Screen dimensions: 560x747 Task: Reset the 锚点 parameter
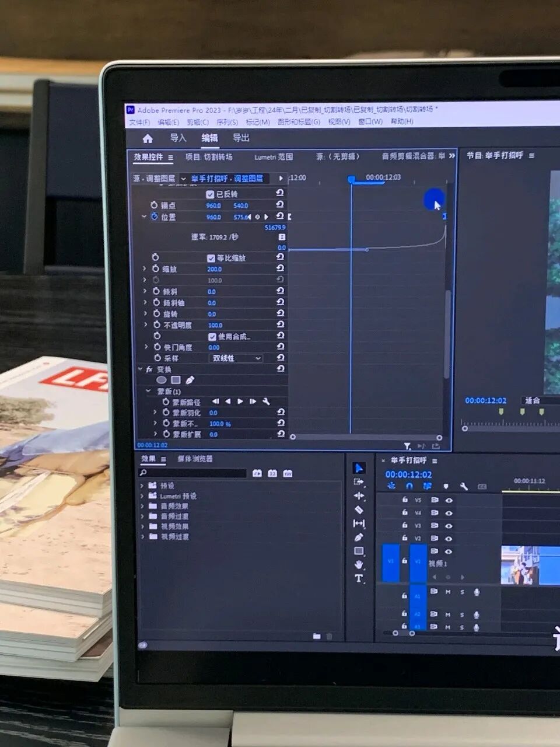click(280, 205)
